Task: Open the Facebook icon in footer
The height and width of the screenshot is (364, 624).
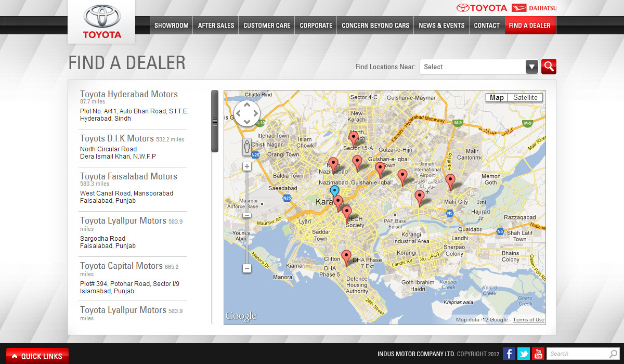Action: point(509,354)
